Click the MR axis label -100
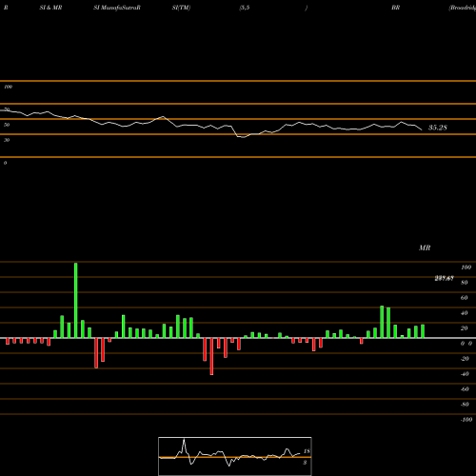Image resolution: width=476 pixels, height=476 pixels. click(x=466, y=420)
